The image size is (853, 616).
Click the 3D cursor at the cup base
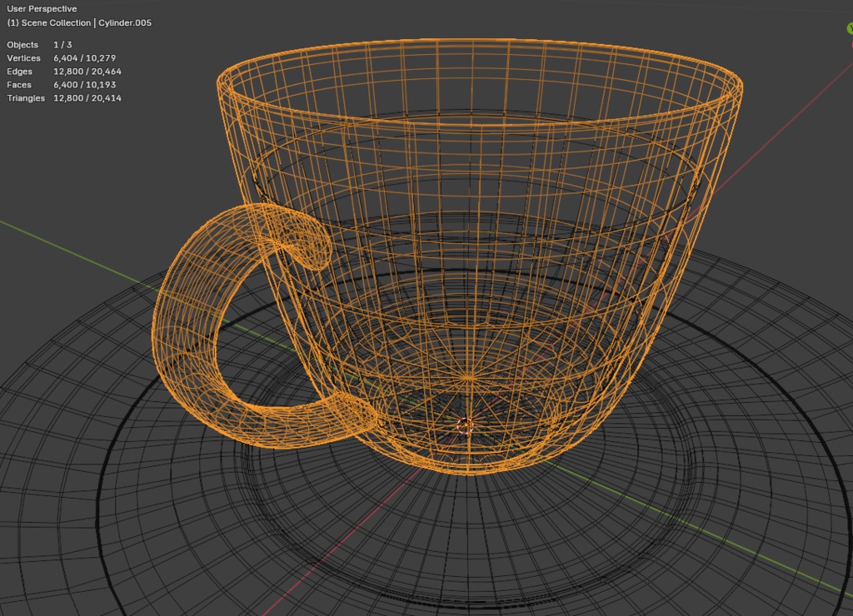tap(465, 425)
